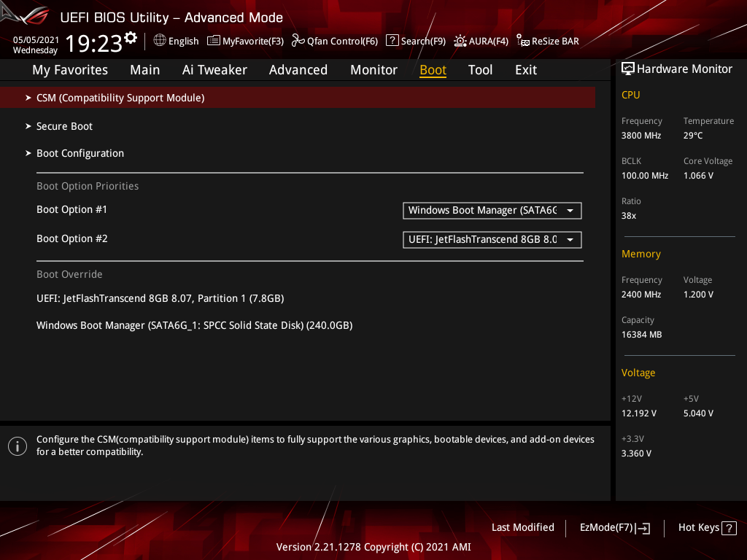Screen dimensions: 747x560
Task: Click the ReSize BAR icon
Action: coord(523,41)
